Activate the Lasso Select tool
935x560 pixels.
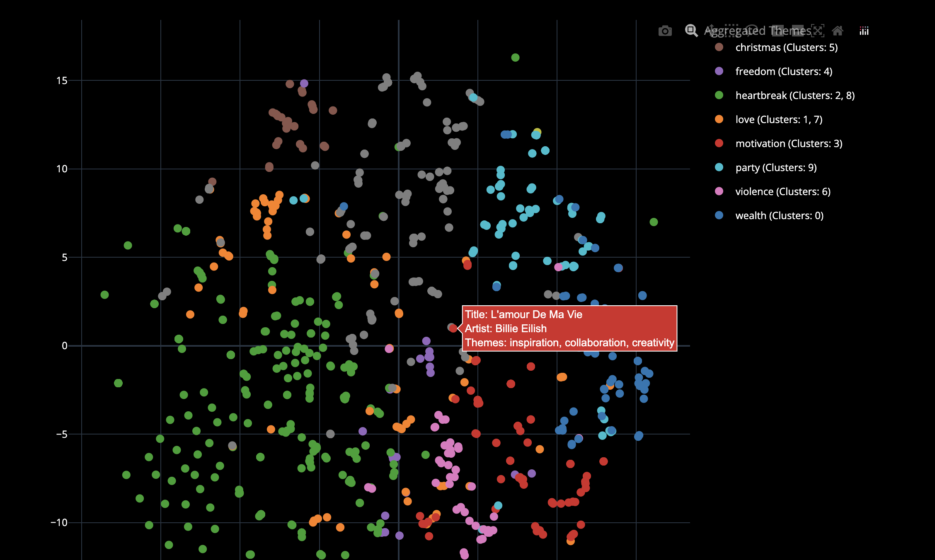click(x=752, y=31)
